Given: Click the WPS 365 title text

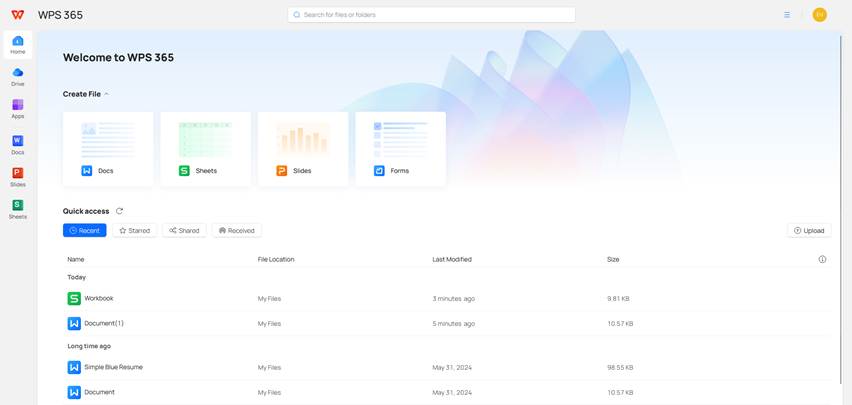Looking at the screenshot, I should tap(60, 15).
